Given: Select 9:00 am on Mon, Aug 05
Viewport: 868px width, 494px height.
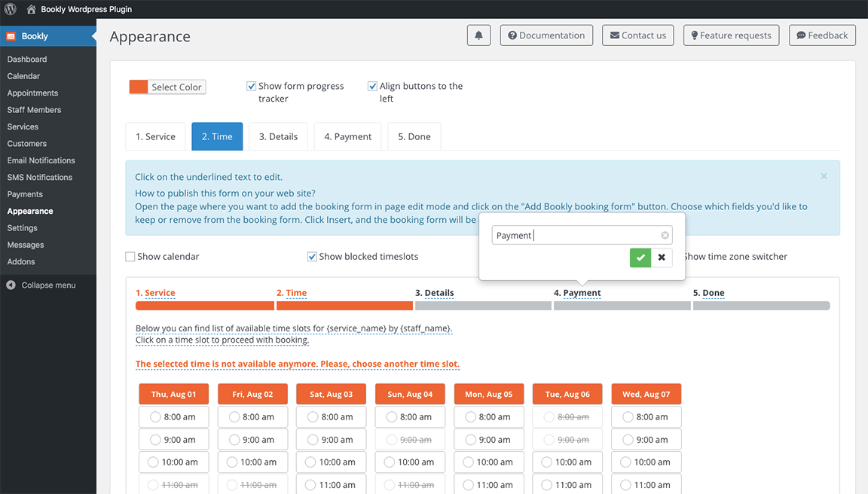Looking at the screenshot, I should tap(489, 440).
